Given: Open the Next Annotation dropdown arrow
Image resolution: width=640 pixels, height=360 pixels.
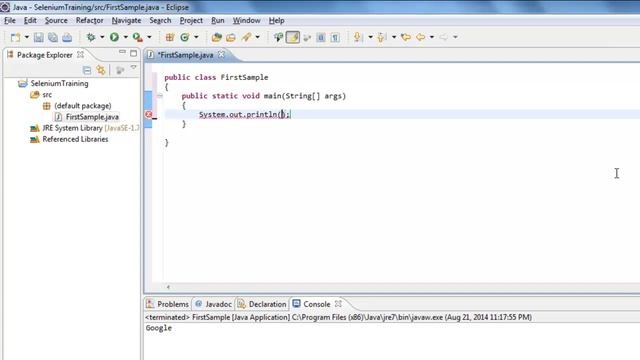Looking at the screenshot, I should coord(370,38).
